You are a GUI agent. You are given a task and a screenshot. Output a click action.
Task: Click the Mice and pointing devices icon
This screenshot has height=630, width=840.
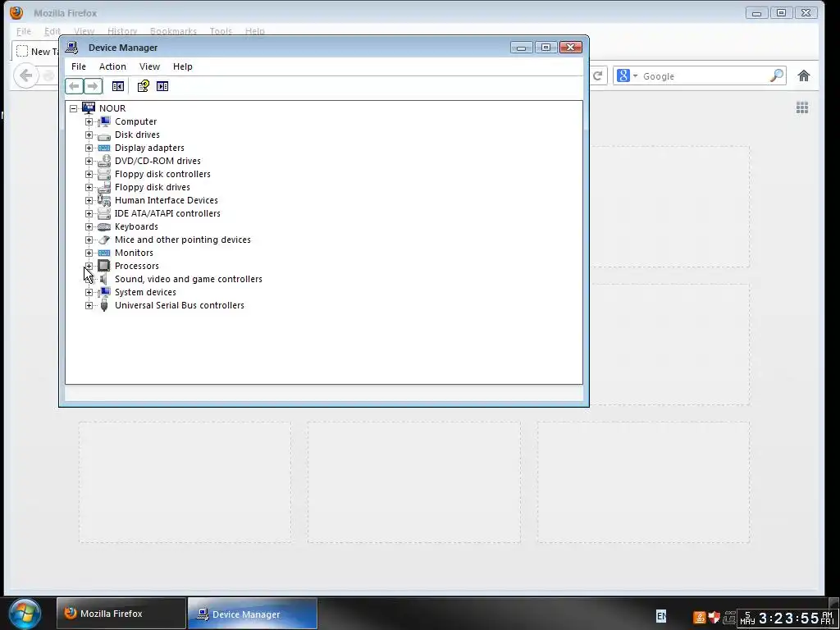pos(104,240)
